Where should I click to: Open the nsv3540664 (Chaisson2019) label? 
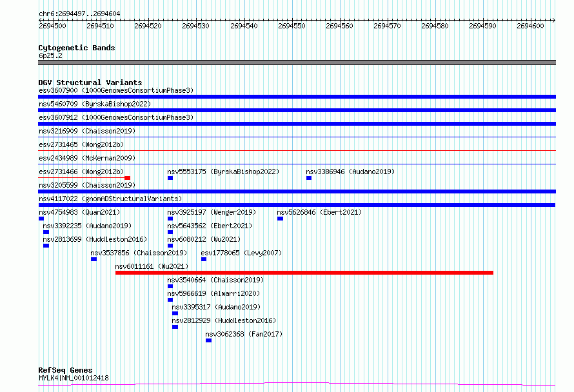point(215,280)
